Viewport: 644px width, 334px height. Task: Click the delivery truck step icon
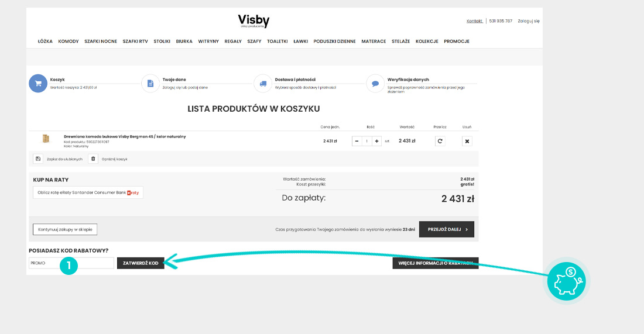point(263,83)
